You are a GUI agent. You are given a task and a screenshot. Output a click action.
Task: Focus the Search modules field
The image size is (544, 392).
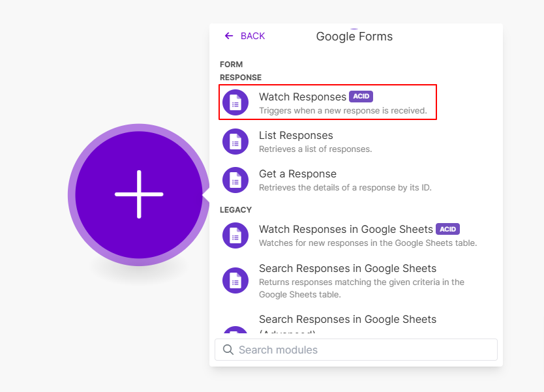pos(356,350)
